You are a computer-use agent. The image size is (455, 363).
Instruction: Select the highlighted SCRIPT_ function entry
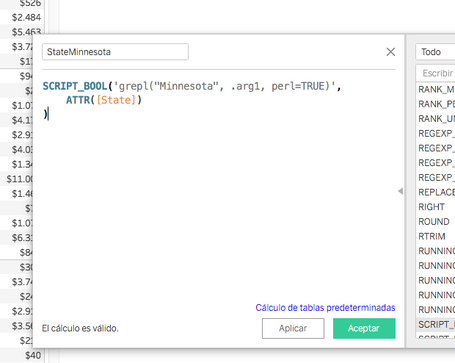coord(436,324)
